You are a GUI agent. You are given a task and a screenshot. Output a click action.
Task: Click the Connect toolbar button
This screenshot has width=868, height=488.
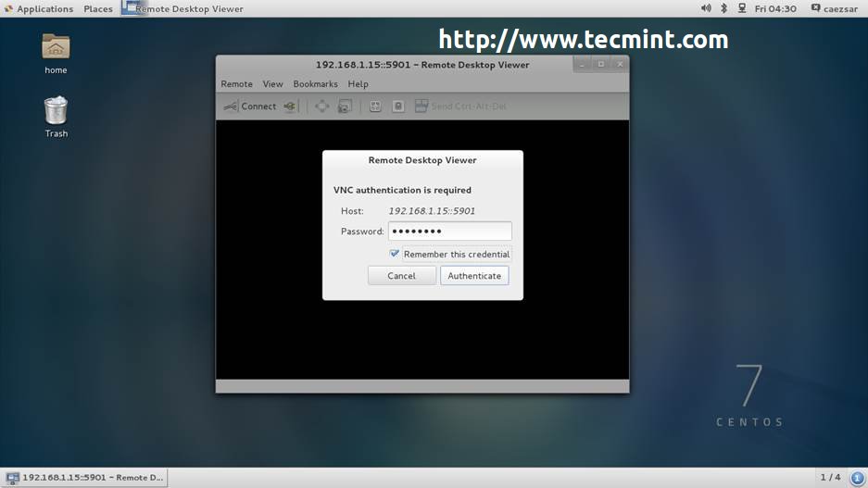click(250, 106)
